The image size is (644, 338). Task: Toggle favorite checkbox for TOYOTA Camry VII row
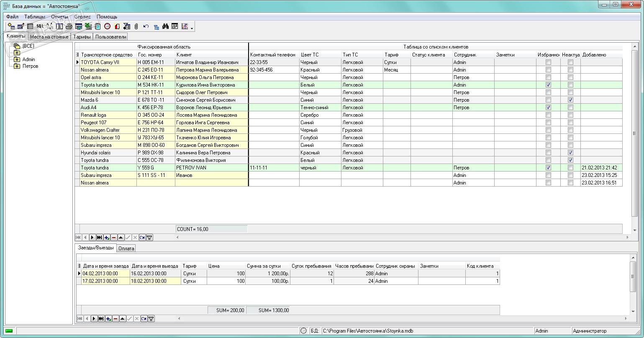pyautogui.click(x=548, y=62)
